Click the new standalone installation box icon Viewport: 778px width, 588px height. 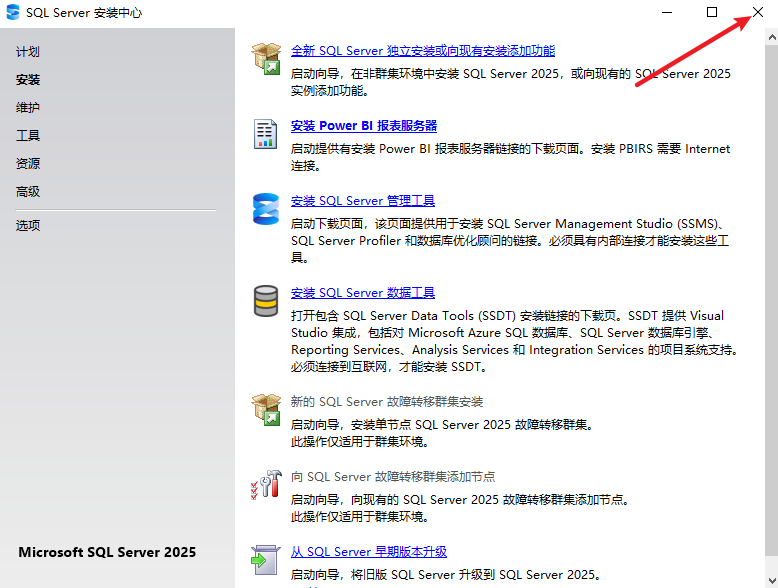click(x=266, y=59)
